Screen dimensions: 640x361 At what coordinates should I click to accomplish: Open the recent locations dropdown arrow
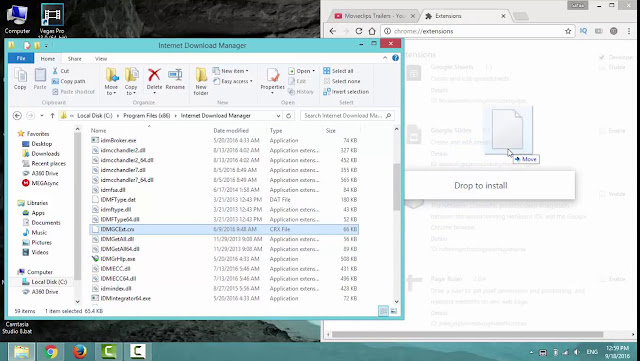click(42, 116)
